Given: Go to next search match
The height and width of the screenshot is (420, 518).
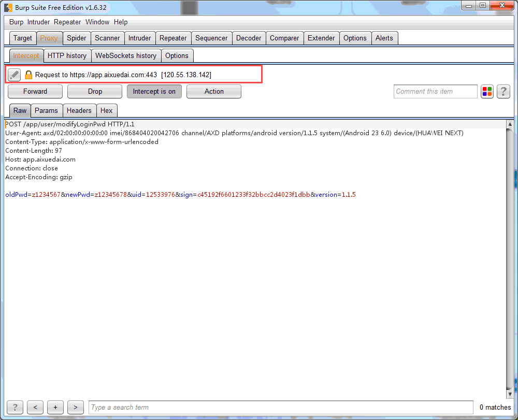Looking at the screenshot, I should tap(75, 407).
